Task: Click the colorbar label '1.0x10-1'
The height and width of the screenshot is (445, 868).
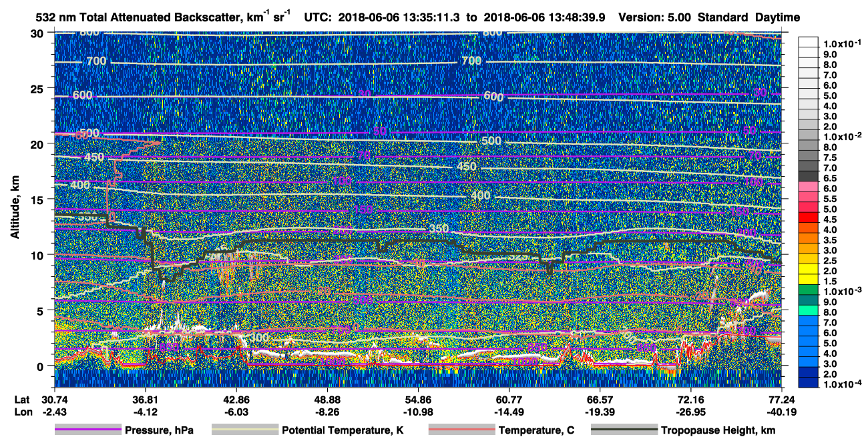Action: tap(842, 43)
